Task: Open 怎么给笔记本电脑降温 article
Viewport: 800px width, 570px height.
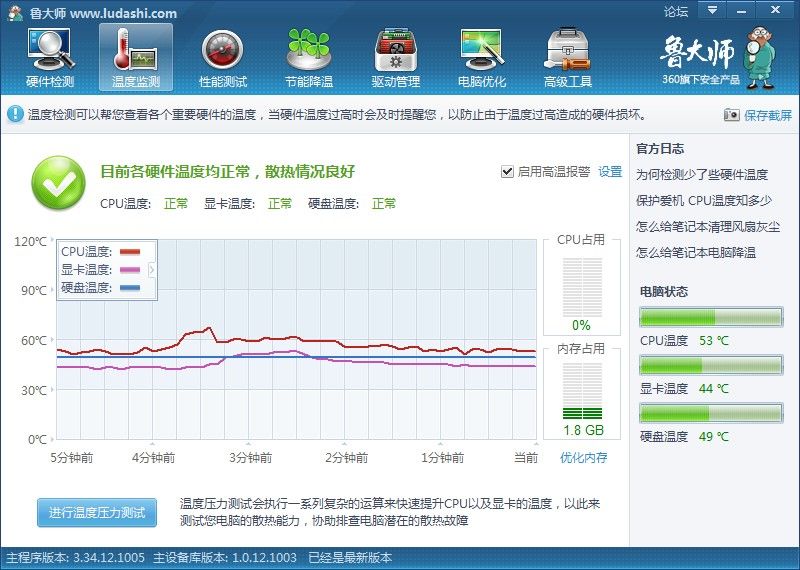Action: [x=695, y=252]
